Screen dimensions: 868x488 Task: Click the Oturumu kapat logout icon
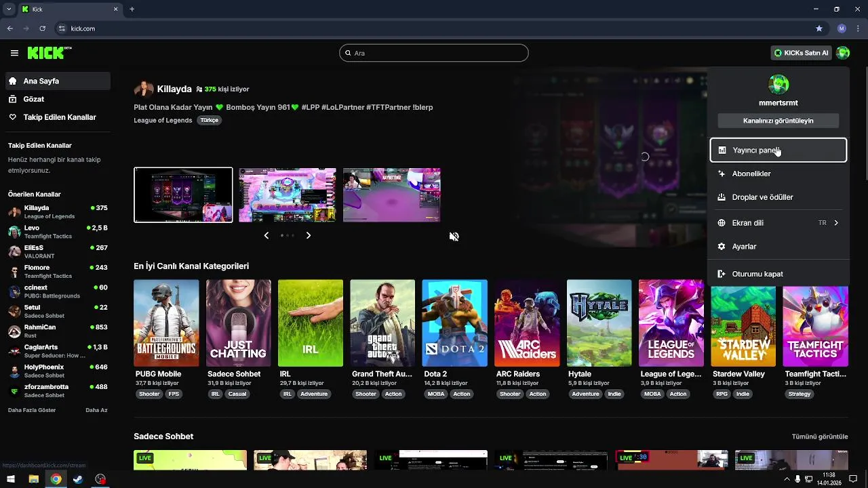click(x=722, y=274)
